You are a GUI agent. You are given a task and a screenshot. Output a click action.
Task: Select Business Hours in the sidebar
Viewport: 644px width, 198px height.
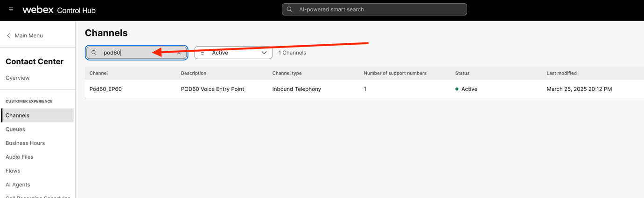click(25, 143)
